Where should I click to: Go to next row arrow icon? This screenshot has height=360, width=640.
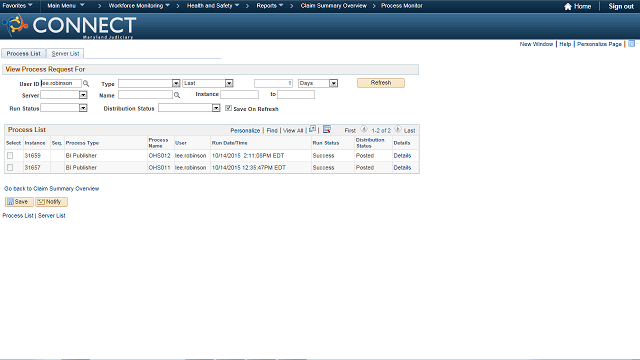point(398,129)
